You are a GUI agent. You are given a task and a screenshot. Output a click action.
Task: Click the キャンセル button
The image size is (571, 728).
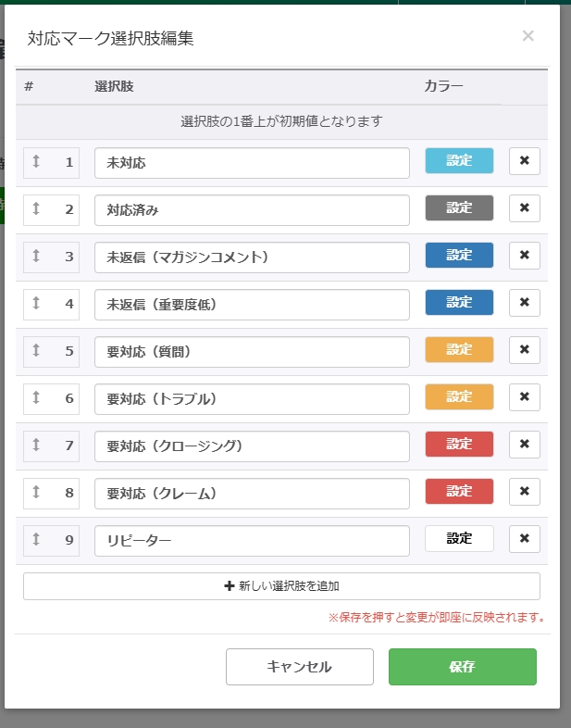[x=299, y=667]
